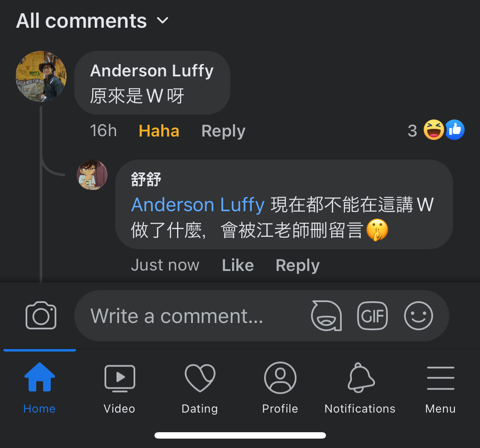Open the GIF picker
This screenshot has width=480, height=448.
coord(372,316)
